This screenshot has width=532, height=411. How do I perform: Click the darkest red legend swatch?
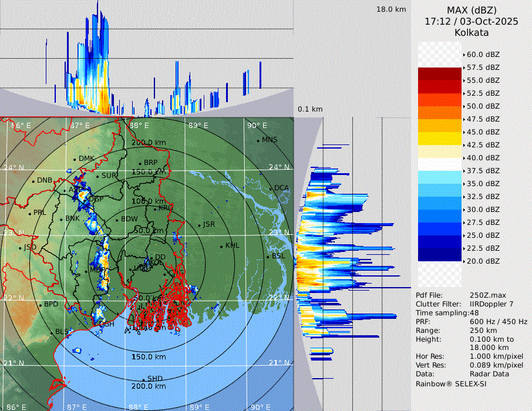[439, 74]
